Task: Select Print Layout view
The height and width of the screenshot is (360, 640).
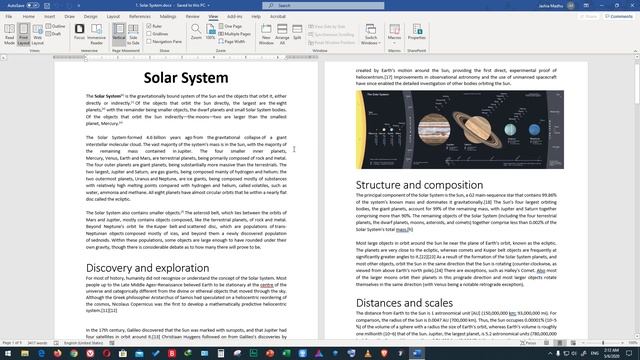Action: tap(23, 34)
